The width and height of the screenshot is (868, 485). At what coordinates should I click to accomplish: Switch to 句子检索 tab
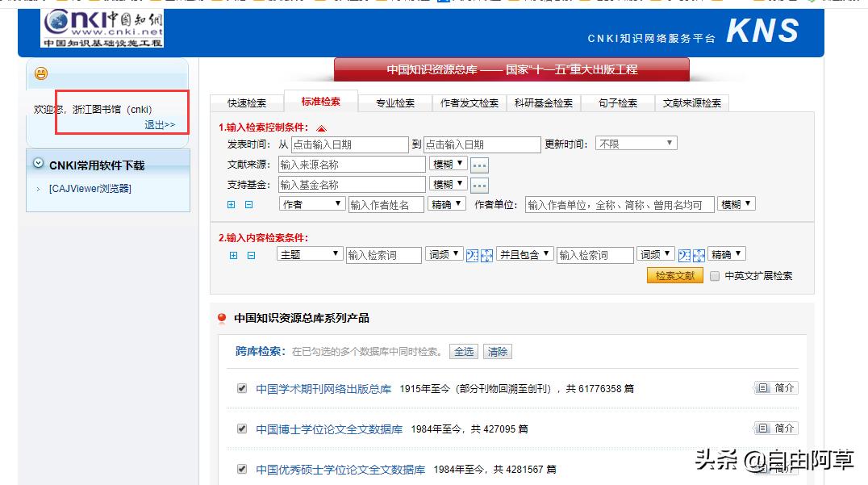(x=618, y=103)
